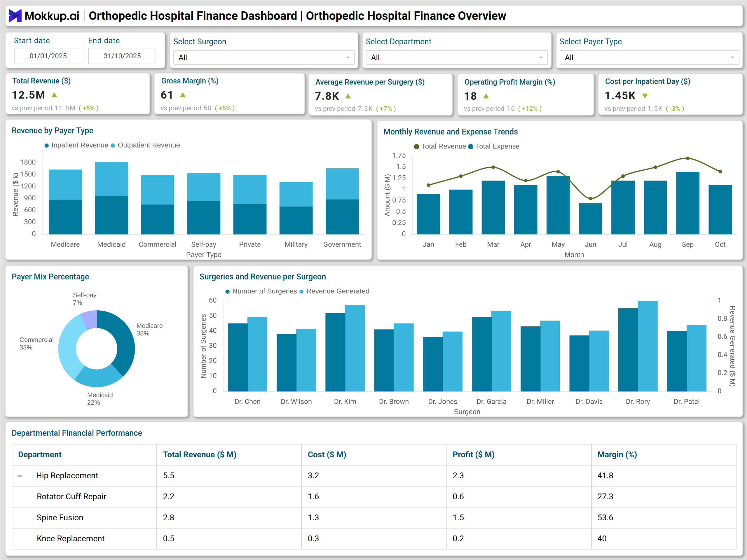Click the Spine Fusion row label
This screenshot has width=747, height=560.
pos(60,518)
